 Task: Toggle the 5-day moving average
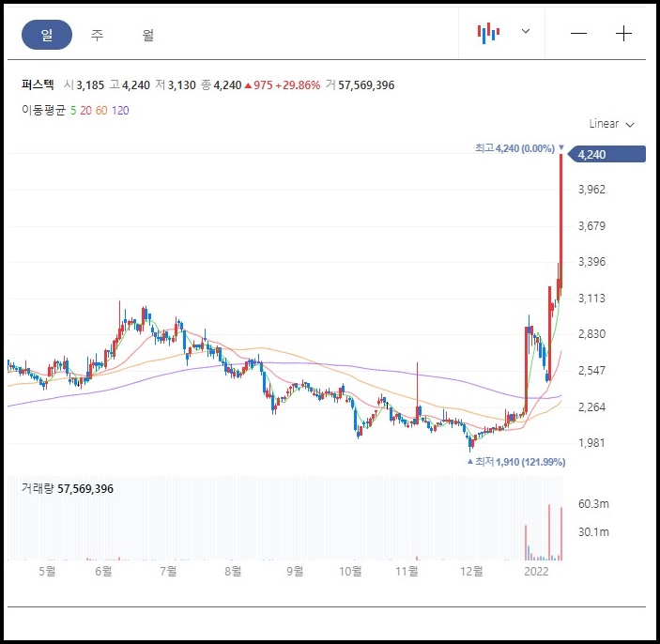point(73,110)
